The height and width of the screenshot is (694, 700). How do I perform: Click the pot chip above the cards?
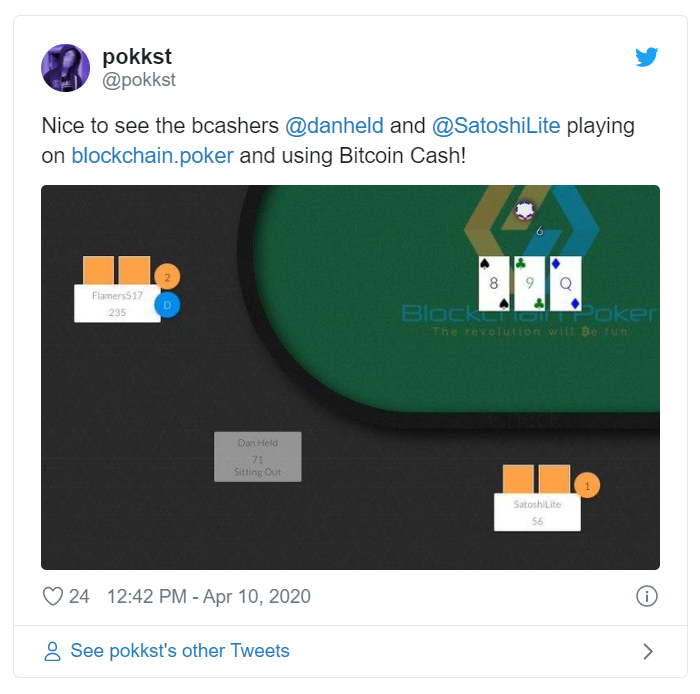coord(524,211)
